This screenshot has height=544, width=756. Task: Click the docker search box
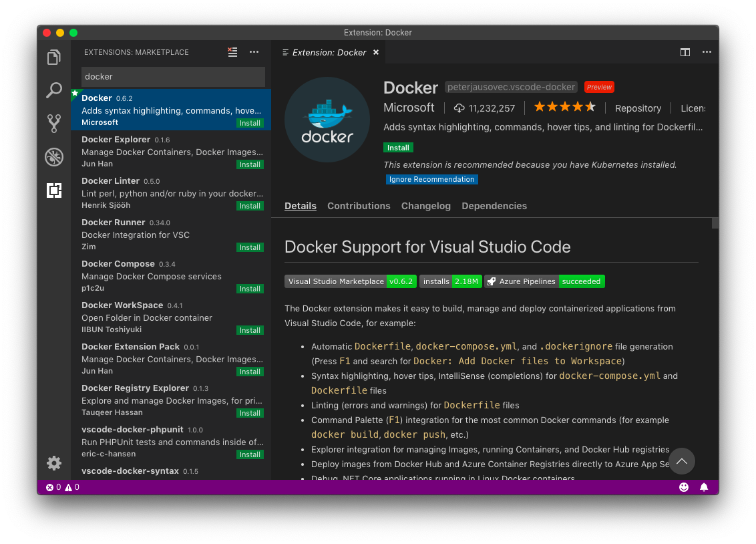coord(174,77)
